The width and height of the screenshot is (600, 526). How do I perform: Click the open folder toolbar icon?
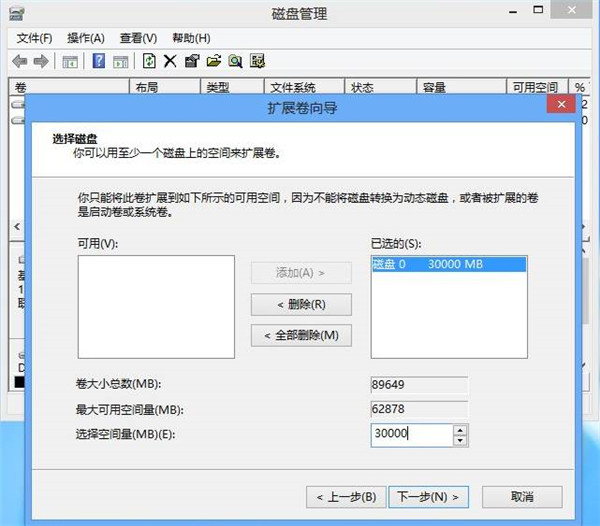click(x=213, y=61)
